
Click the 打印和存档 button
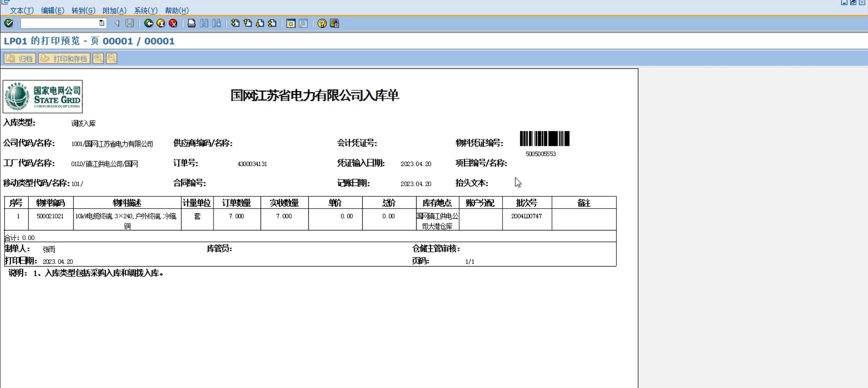tap(64, 58)
